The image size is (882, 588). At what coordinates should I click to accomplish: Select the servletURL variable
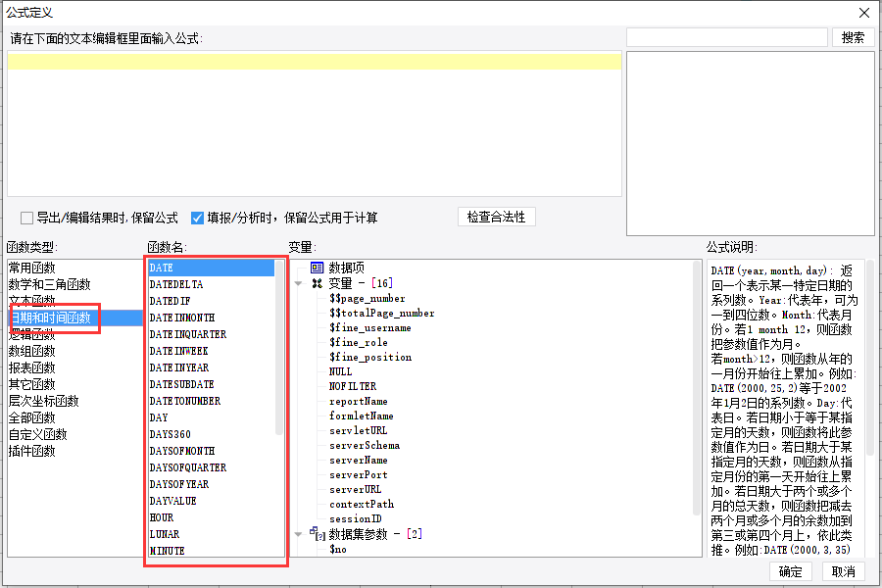coord(359,431)
